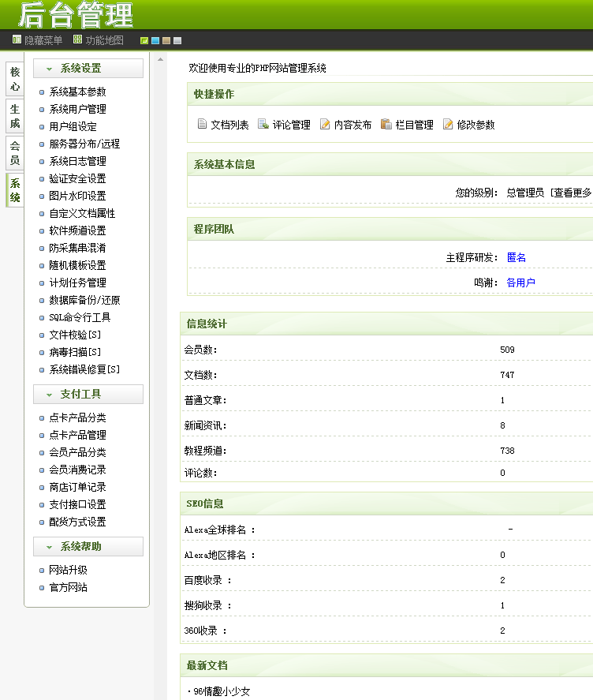Screen dimensions: 593x700
Task: Click the 隐藏菜单 text link
Action: 43,40
